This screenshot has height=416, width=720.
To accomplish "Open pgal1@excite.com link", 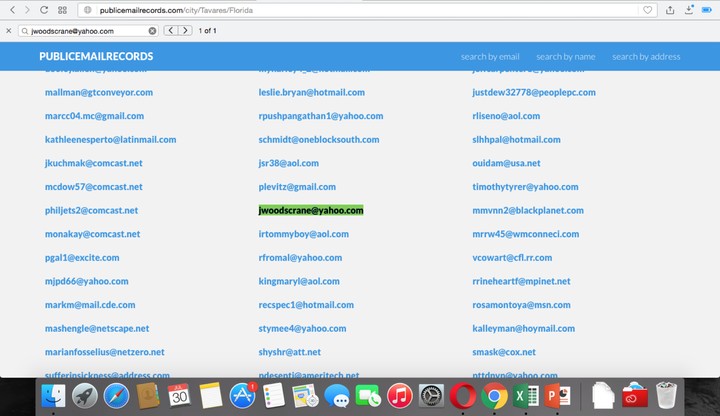I will (x=82, y=258).
